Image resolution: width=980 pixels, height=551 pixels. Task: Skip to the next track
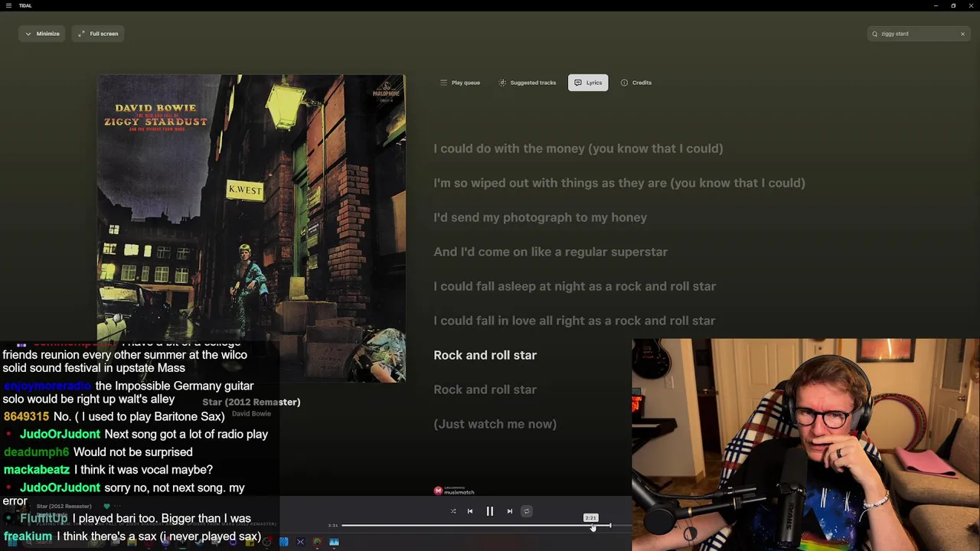point(510,511)
